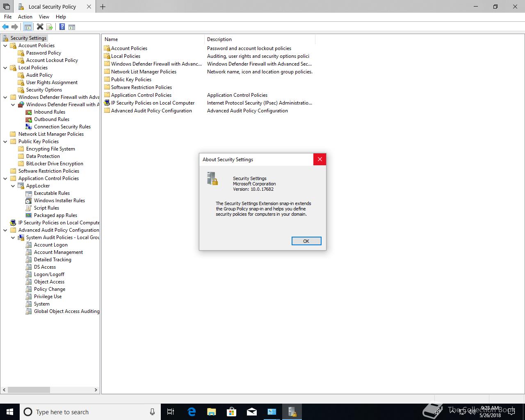Screen dimensions: 525x420
Task: Collapse the Windows Defender Firewall child node
Action: pos(13,105)
